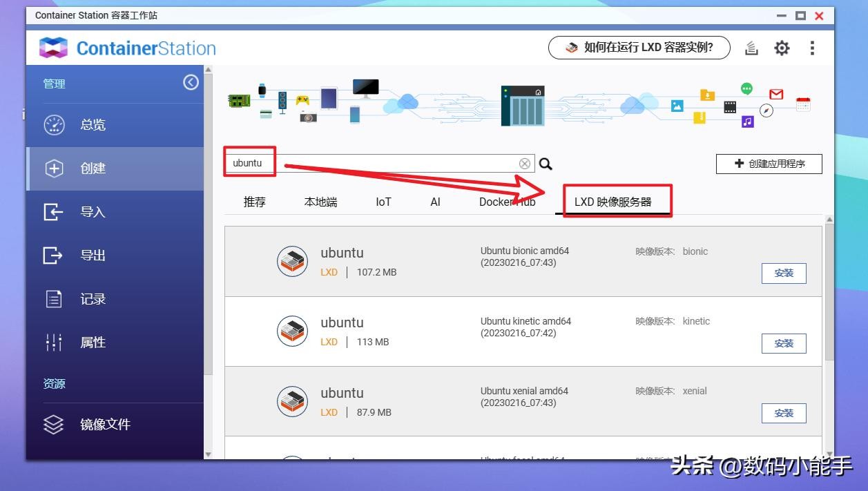Screen dimensions: 868x491
Task: Open the Image files (镜像文件) section
Action: pos(105,425)
